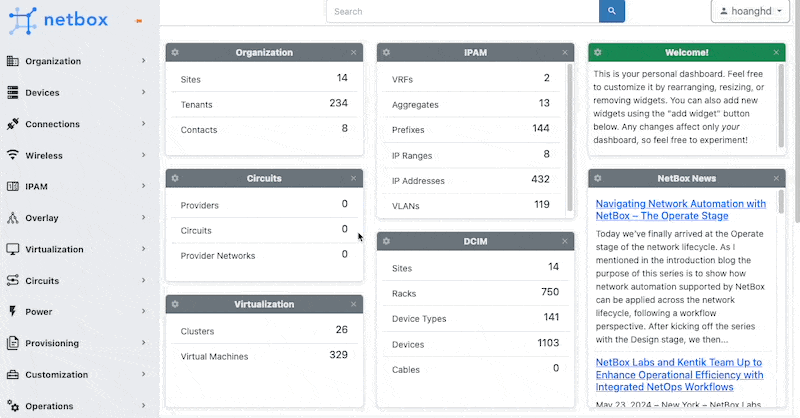Click the Welcome widget scrollbar
This screenshot has width=800, height=418.
tap(781, 106)
